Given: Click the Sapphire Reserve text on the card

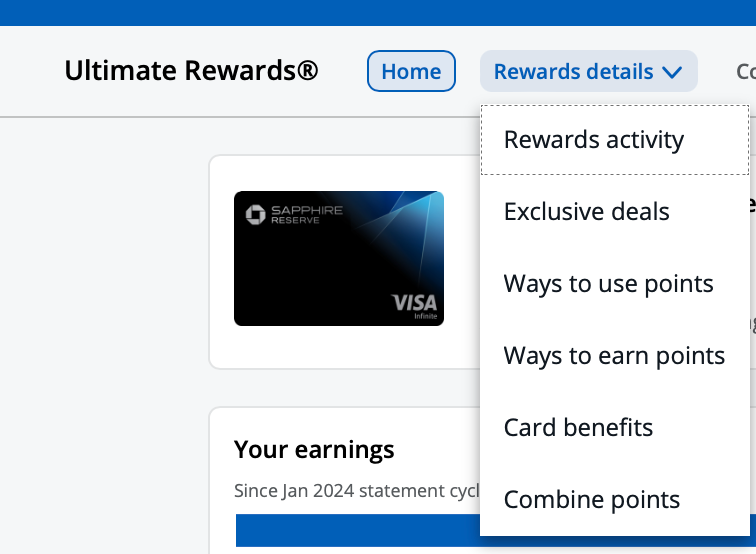Looking at the screenshot, I should 308,214.
